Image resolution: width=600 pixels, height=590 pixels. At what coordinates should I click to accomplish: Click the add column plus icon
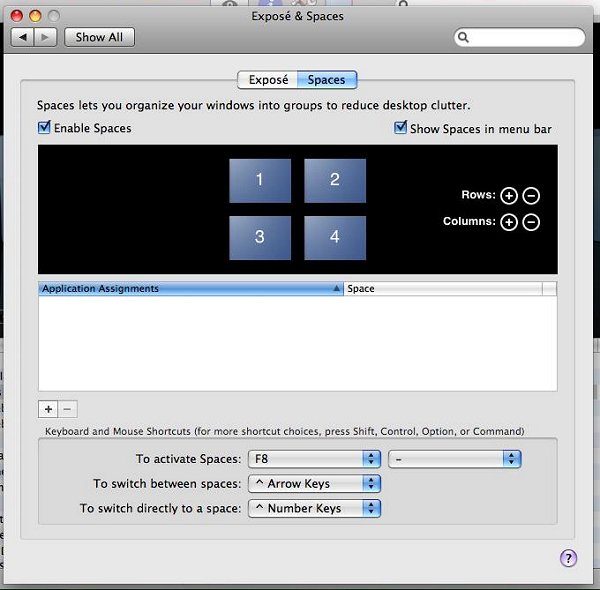509,222
